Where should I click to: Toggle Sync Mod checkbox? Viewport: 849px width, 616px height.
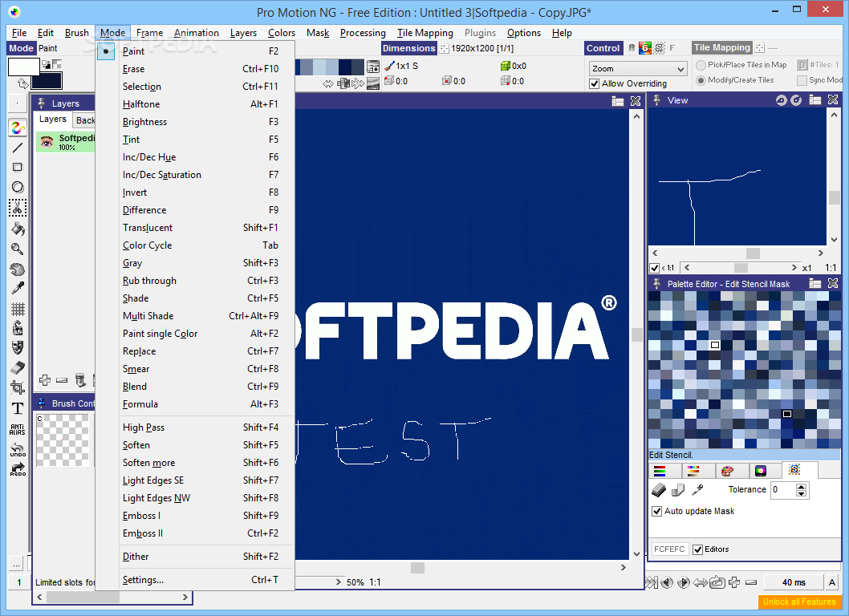coord(802,80)
